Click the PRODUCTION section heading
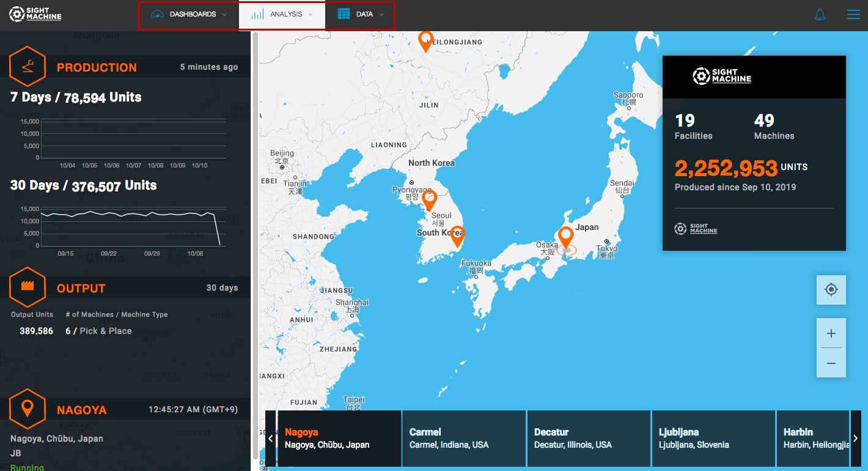868x471 pixels. point(97,68)
